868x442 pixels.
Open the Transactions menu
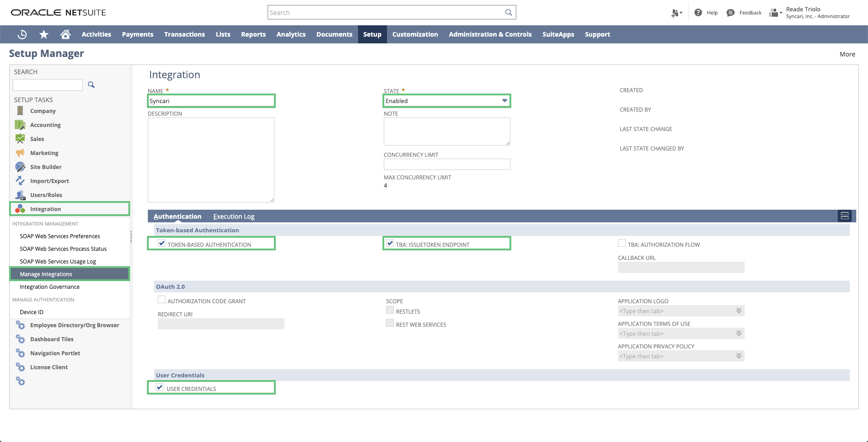pos(184,34)
